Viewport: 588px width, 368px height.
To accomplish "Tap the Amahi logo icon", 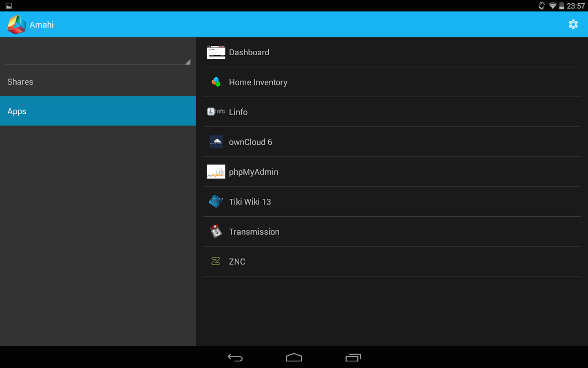I will (x=17, y=25).
